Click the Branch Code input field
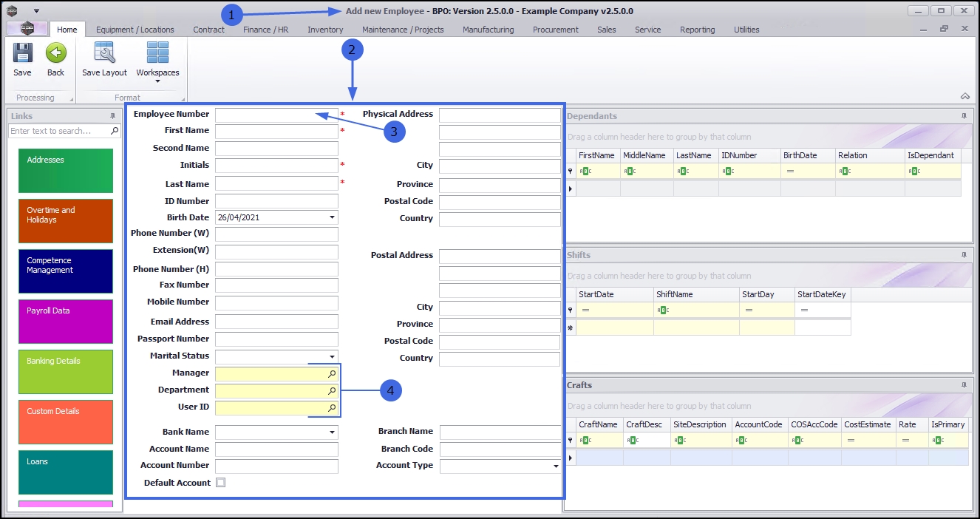 click(500, 450)
